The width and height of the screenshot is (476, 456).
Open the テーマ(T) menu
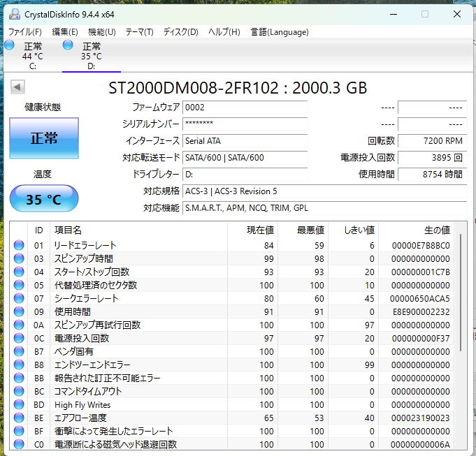point(139,32)
